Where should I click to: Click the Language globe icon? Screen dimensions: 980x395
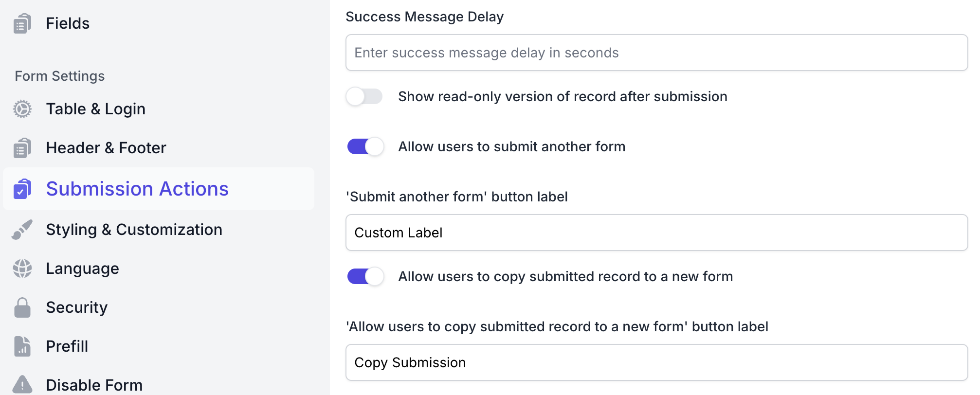point(22,269)
